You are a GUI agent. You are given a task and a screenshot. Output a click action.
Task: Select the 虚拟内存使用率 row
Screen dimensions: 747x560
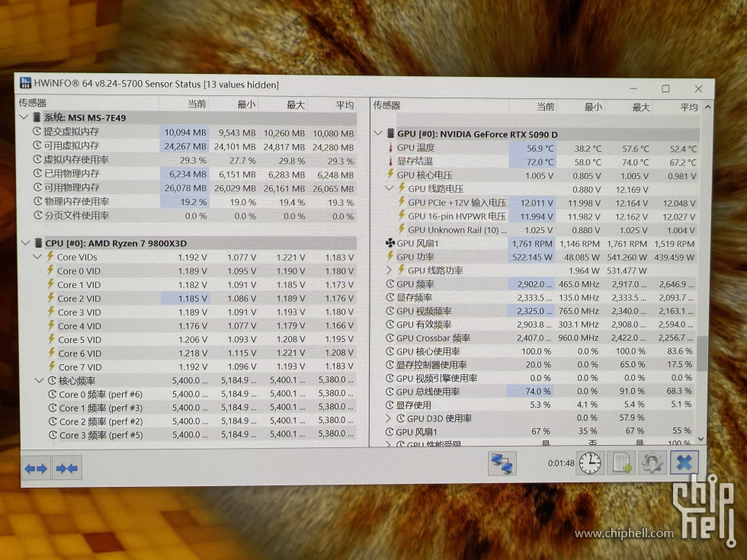[193, 159]
